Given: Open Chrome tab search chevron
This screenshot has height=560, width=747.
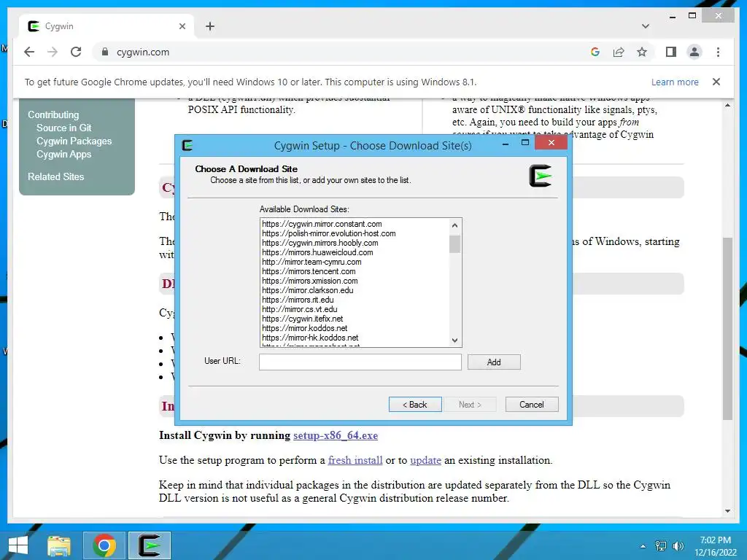Looking at the screenshot, I should click(646, 26).
